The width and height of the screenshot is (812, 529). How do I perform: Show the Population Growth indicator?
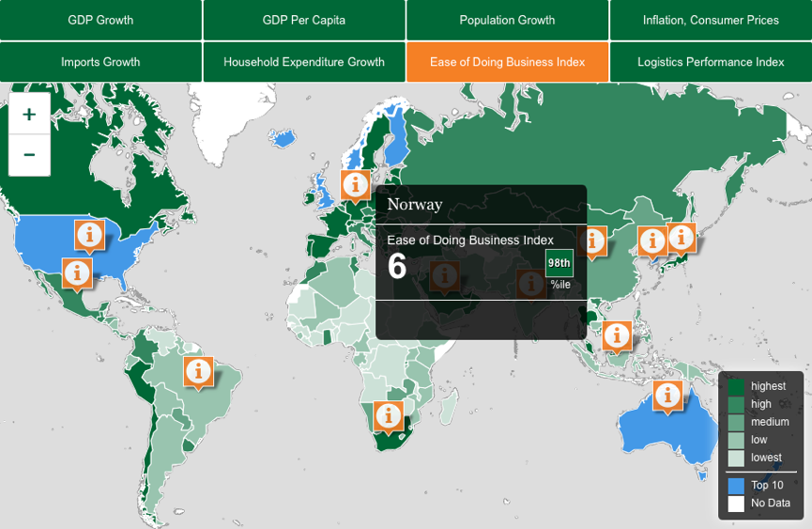click(x=507, y=20)
